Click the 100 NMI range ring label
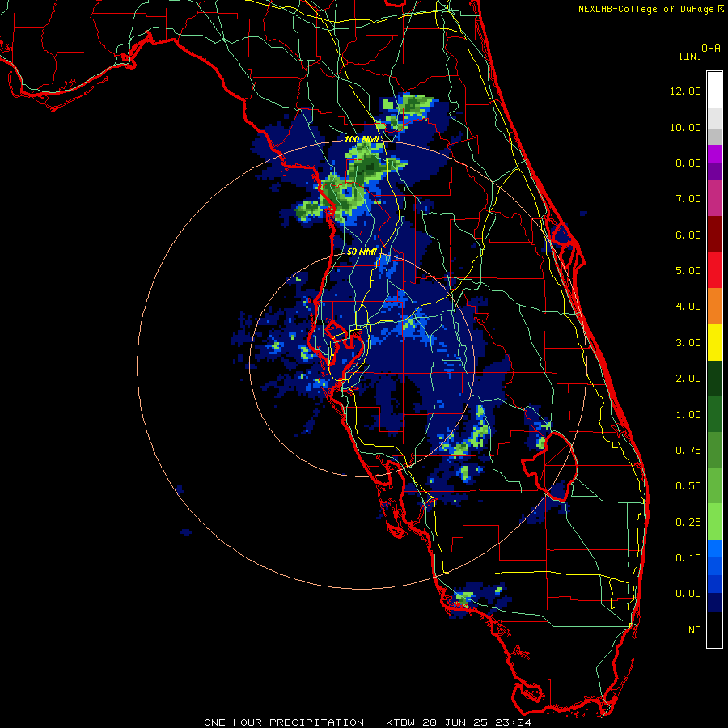The image size is (728, 728). 362,139
